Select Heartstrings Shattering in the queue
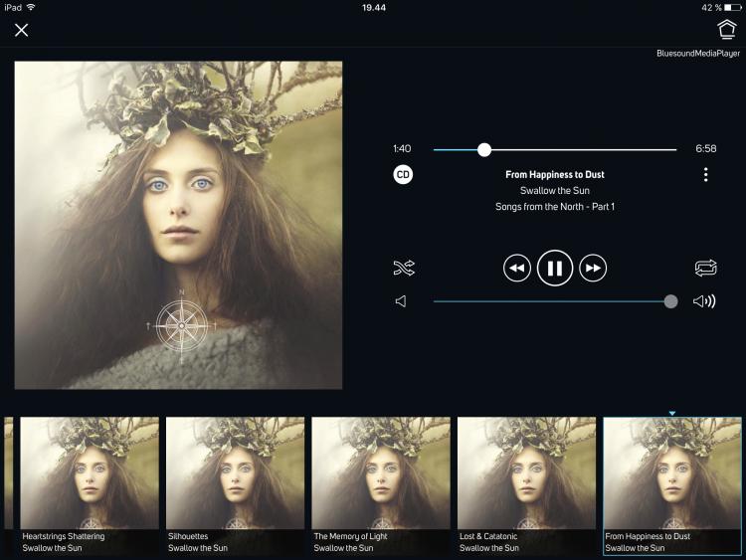The width and height of the screenshot is (746, 560). pyautogui.click(x=90, y=485)
